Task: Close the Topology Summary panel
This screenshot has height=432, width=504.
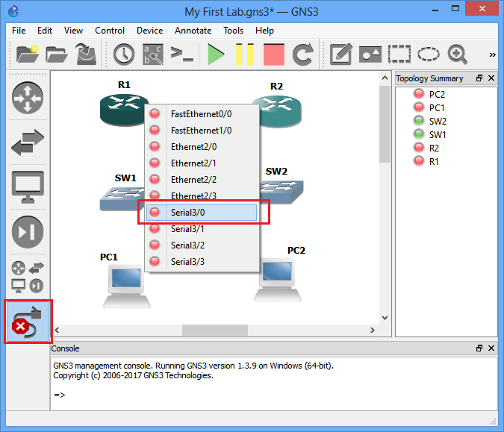Action: point(491,78)
